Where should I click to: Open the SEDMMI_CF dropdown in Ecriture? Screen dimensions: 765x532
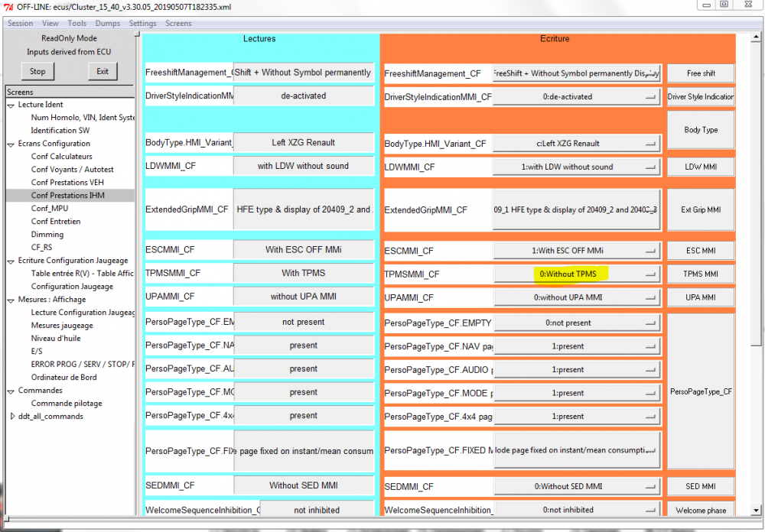point(577,487)
